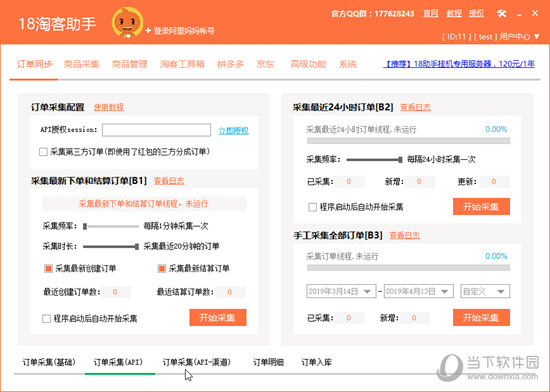Image resolution: width=550 pixels, height=392 pixels.
Task: Click B2 已采集 count value
Action: click(x=349, y=182)
